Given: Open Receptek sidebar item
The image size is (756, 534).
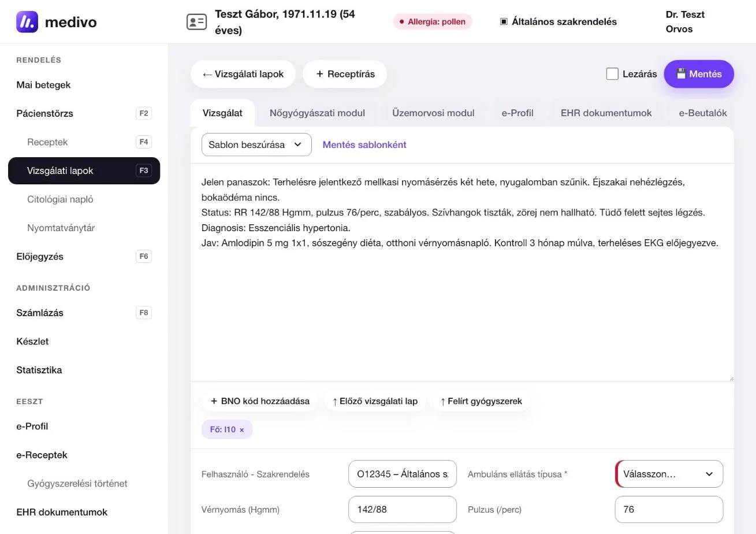Looking at the screenshot, I should [x=84, y=142].
